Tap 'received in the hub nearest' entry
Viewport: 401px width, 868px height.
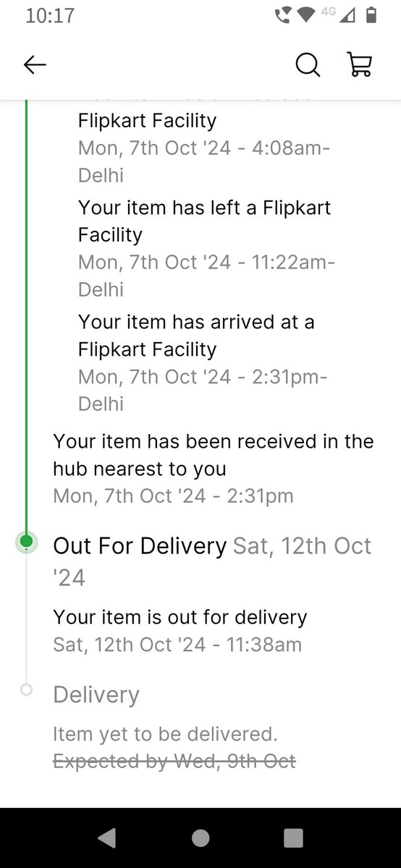coord(214,455)
